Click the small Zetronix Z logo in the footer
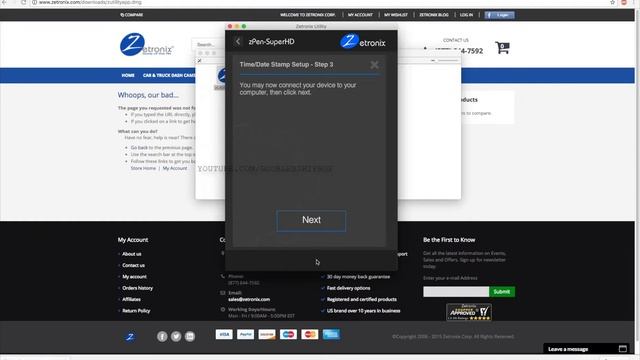Image resolution: width=640 pixels, height=360 pixels. [x=130, y=337]
